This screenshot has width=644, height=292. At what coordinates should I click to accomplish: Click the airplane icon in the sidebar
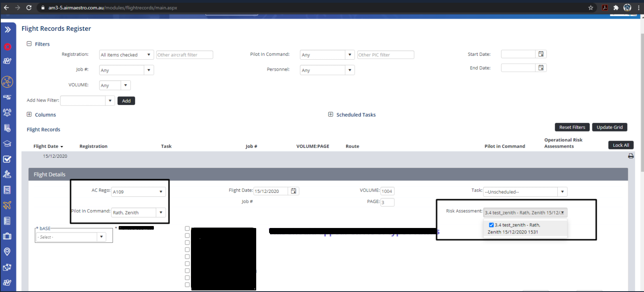[x=7, y=205]
